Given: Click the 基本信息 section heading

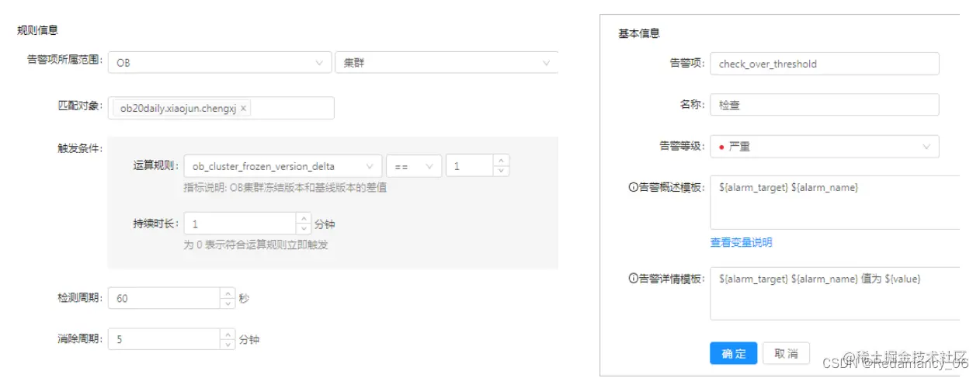Looking at the screenshot, I should pos(639,33).
